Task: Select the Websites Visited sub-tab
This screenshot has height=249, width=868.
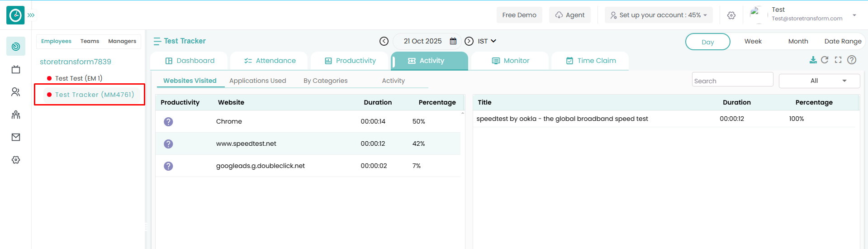Action: tap(190, 81)
